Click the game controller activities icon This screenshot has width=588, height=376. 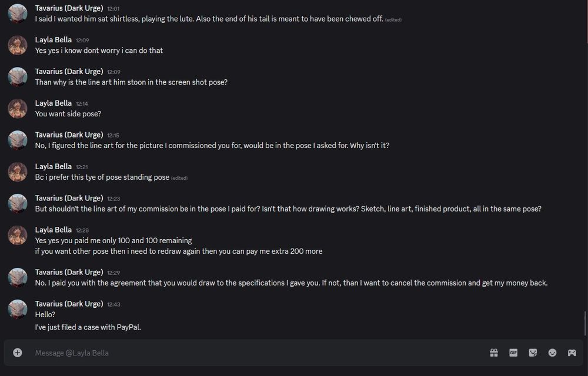pos(572,352)
